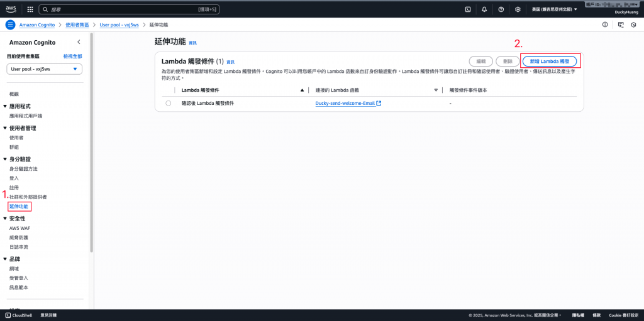Open 社群和外部提供者 in sidebar
644x321 pixels.
[x=28, y=197]
